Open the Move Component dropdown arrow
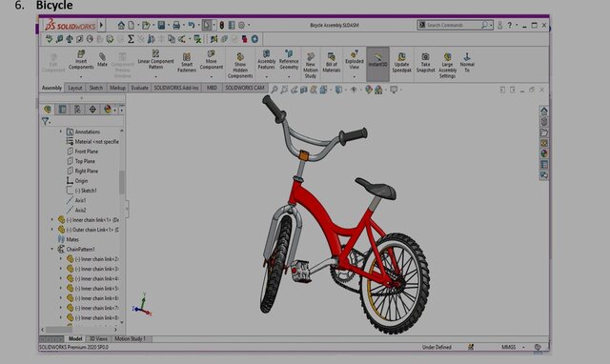This screenshot has width=610, height=364. click(x=212, y=76)
